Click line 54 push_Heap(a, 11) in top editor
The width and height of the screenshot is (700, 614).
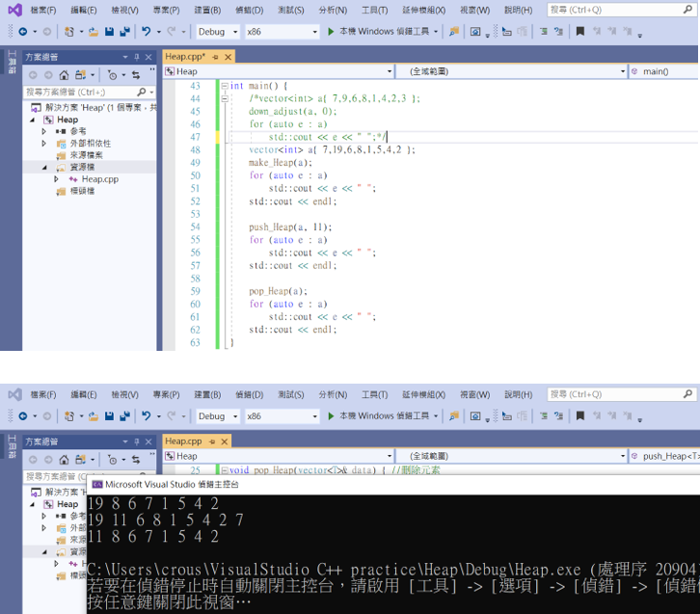pyautogui.click(x=290, y=227)
